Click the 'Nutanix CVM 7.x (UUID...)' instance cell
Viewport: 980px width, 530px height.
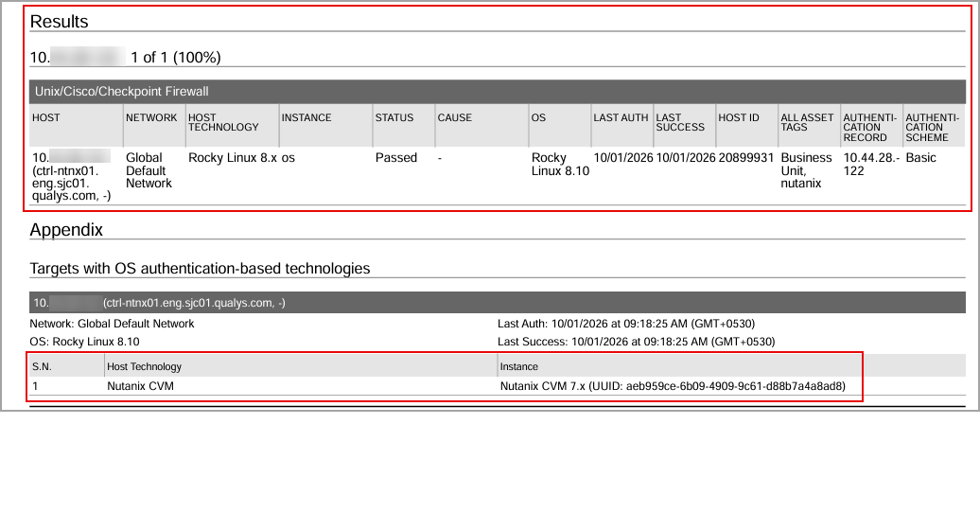click(x=673, y=386)
